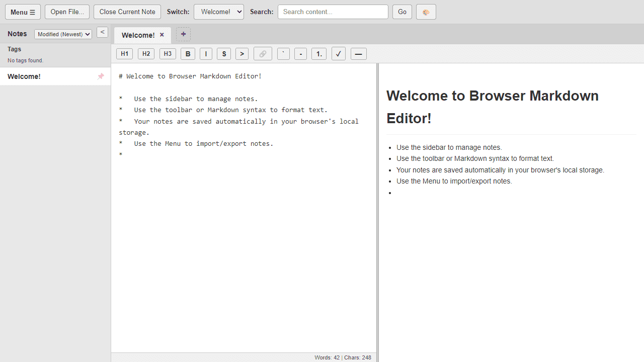Toggle pin on Welcome! note
Viewport: 644px width, 362px height.
pos(101,76)
